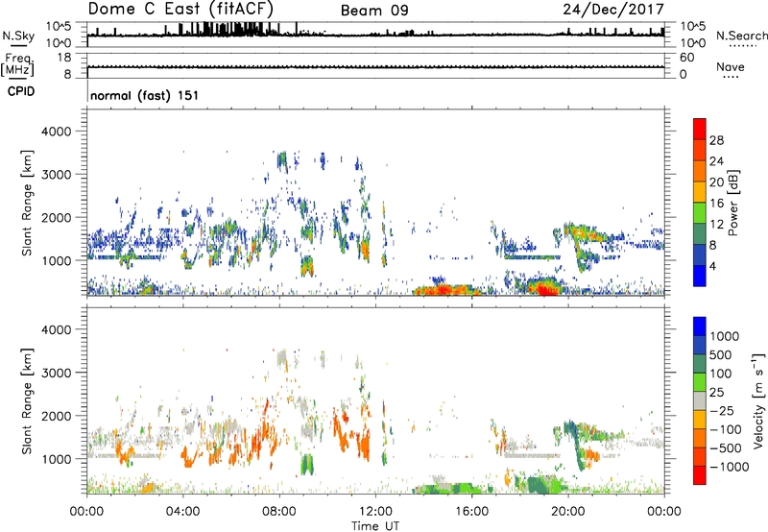Click the 'N.Search' legend label
This screenshot has height=532, width=768.
point(742,36)
